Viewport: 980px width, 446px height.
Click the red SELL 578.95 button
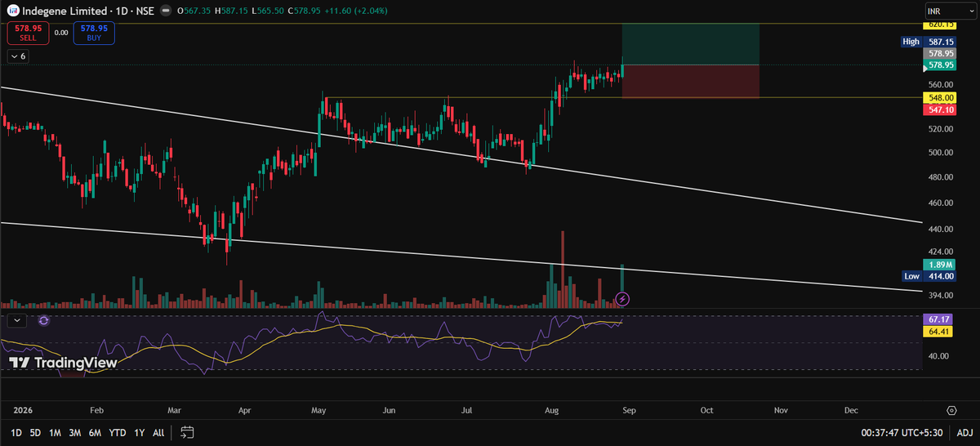[x=27, y=33]
